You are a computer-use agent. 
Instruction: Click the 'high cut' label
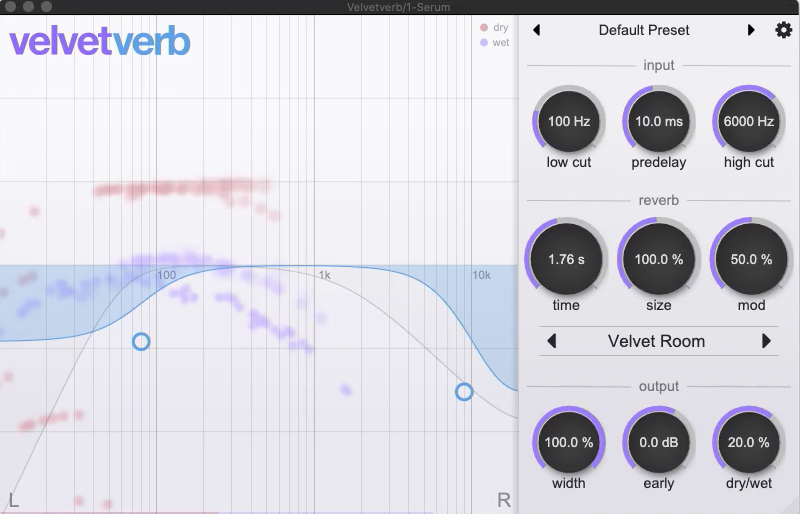(749, 162)
